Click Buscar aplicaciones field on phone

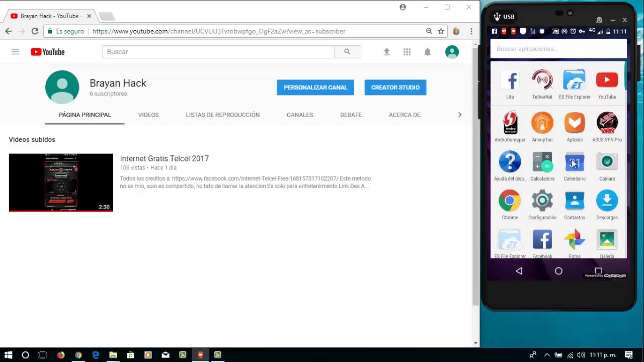pyautogui.click(x=558, y=49)
